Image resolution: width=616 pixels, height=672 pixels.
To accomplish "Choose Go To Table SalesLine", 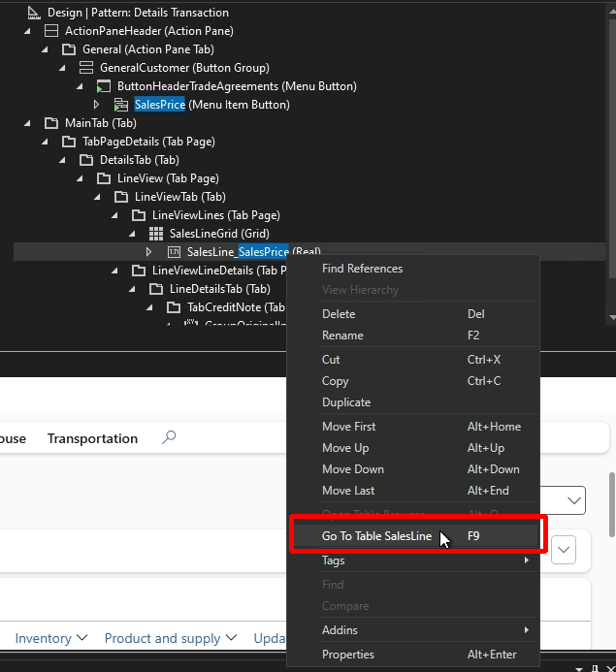I will pos(376,535).
